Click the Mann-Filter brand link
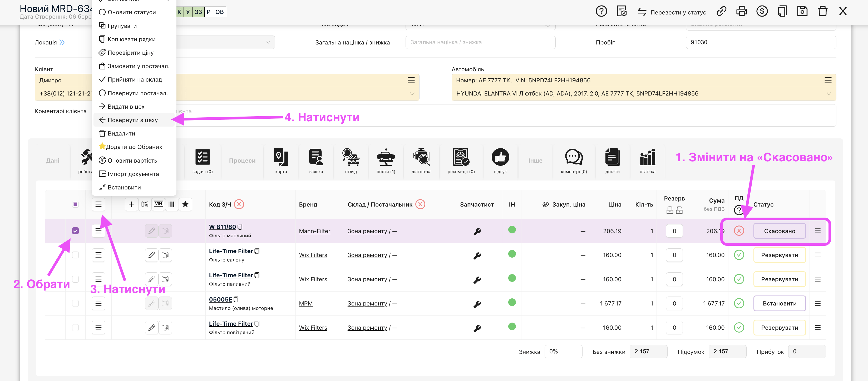 tap(314, 231)
